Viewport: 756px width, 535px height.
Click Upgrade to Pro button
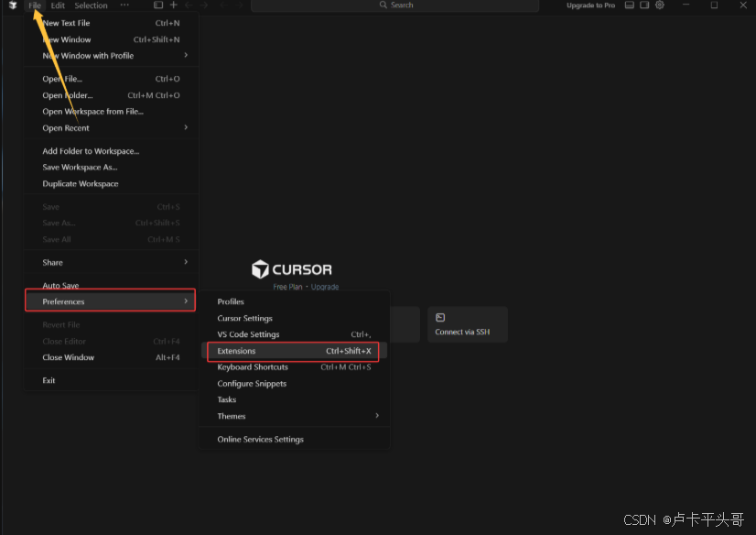[x=590, y=5]
